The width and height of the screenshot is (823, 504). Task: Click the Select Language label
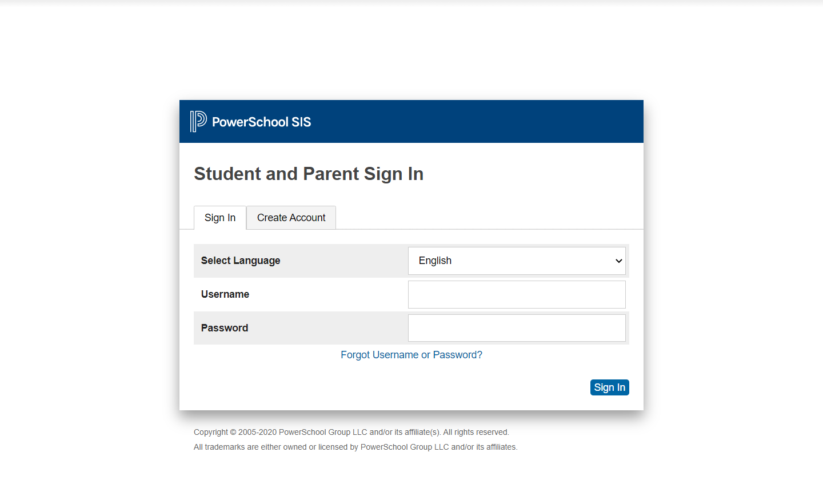coord(241,261)
